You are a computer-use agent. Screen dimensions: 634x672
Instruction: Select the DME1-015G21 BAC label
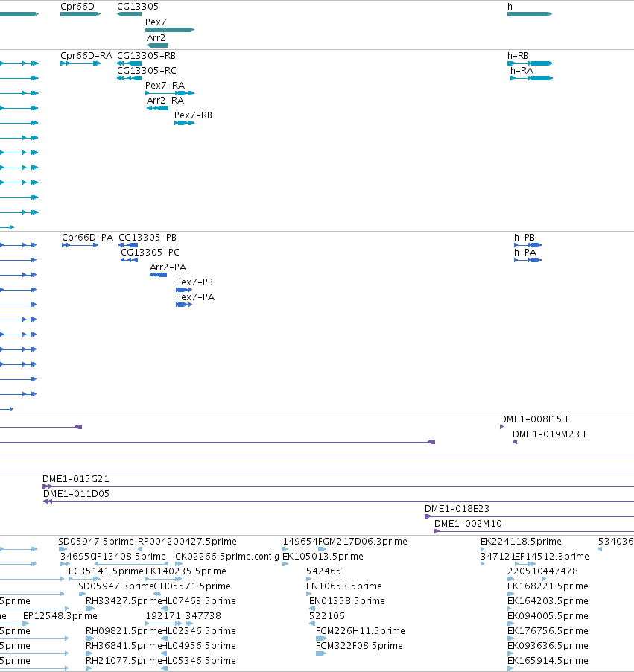[76, 479]
